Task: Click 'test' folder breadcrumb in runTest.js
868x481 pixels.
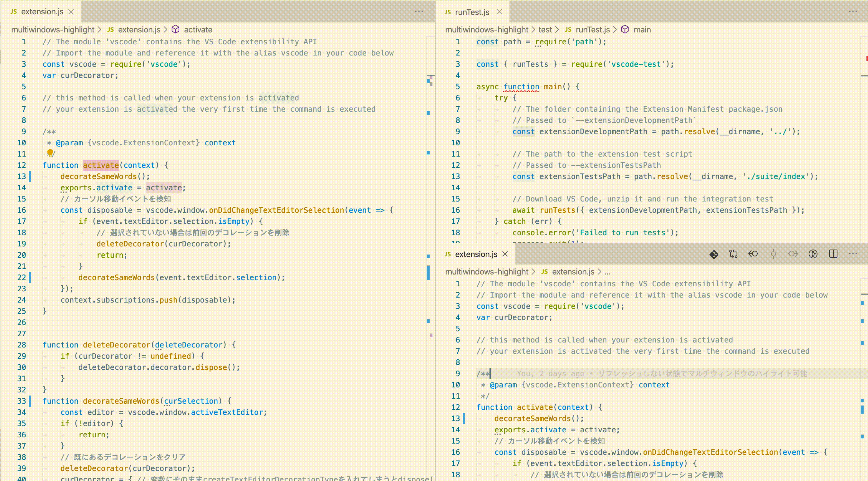Action: (x=545, y=30)
